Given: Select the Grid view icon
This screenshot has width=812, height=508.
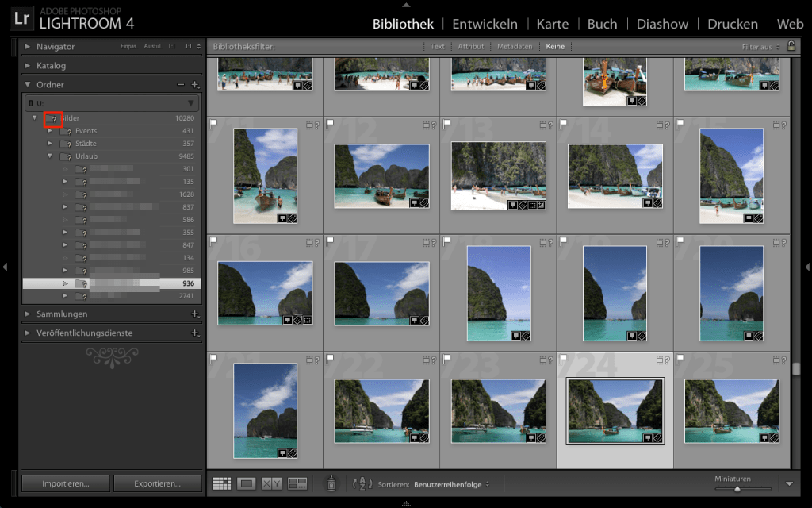Looking at the screenshot, I should (x=221, y=483).
